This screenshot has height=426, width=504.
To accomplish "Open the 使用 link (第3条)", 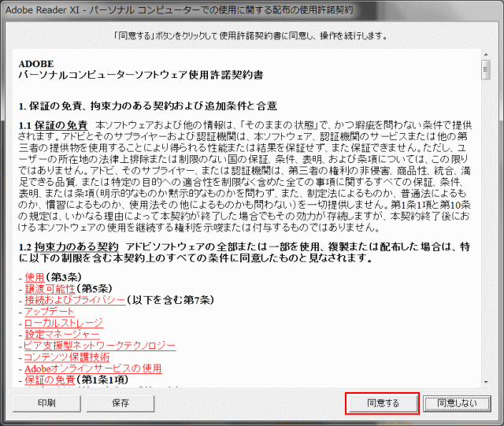I will (x=35, y=277).
